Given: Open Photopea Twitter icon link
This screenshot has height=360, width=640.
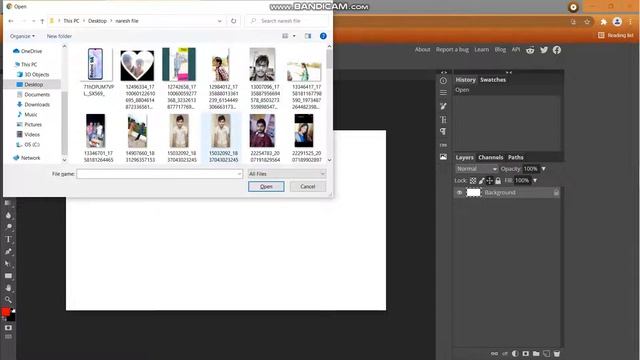Looking at the screenshot, I should tap(544, 50).
